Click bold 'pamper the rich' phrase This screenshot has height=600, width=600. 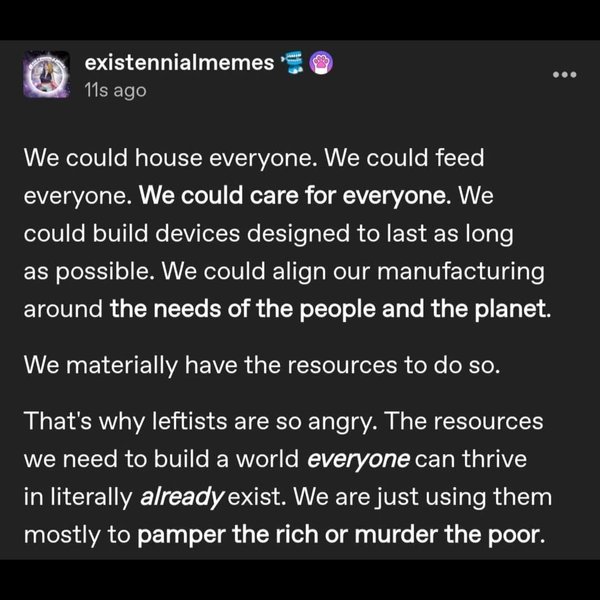227,535
